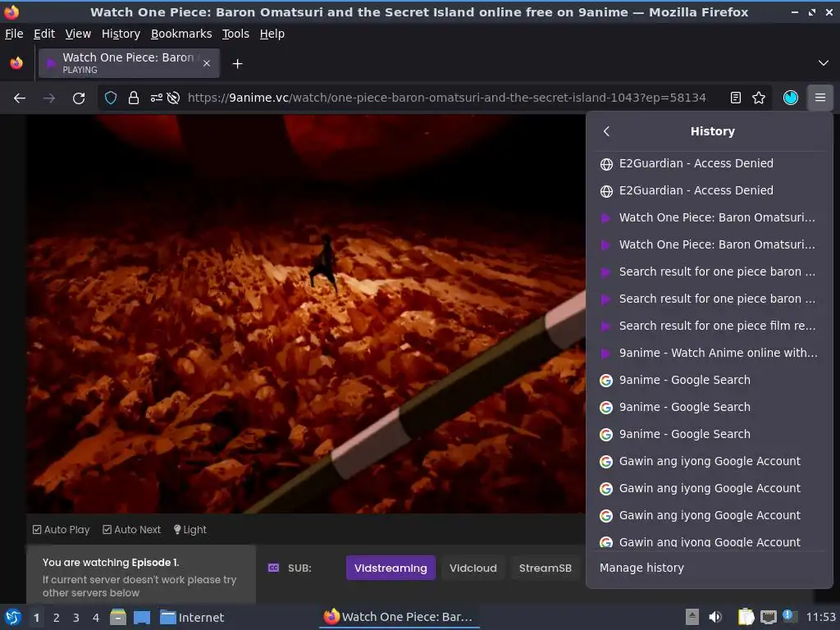This screenshot has height=630, width=840.
Task: Select the Watch One Piece: Baron tab
Action: click(x=129, y=63)
